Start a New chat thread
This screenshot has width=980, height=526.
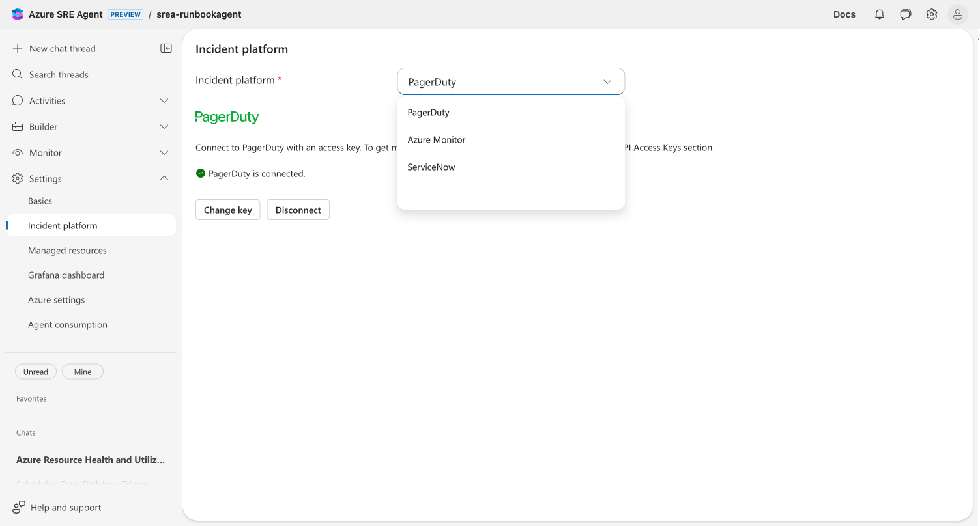coord(63,48)
